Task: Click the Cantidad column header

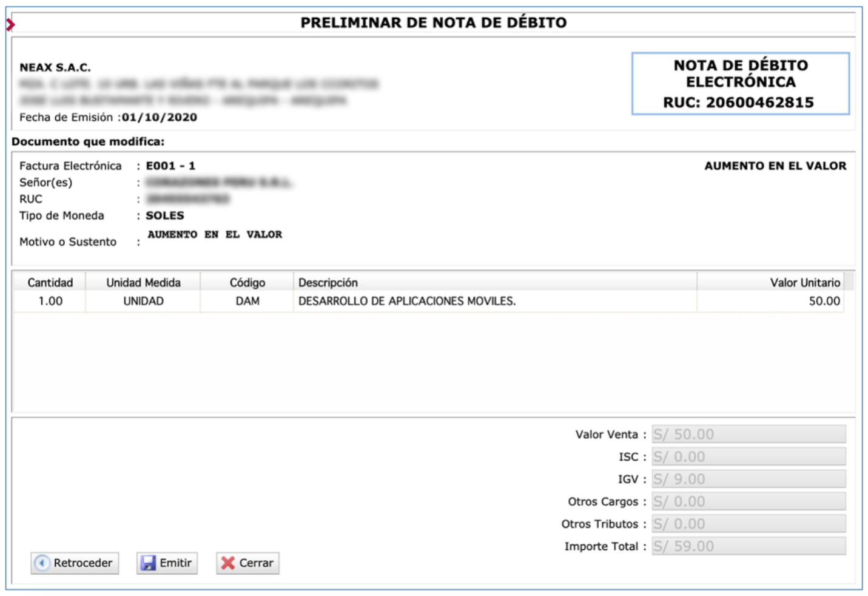Action: click(50, 283)
